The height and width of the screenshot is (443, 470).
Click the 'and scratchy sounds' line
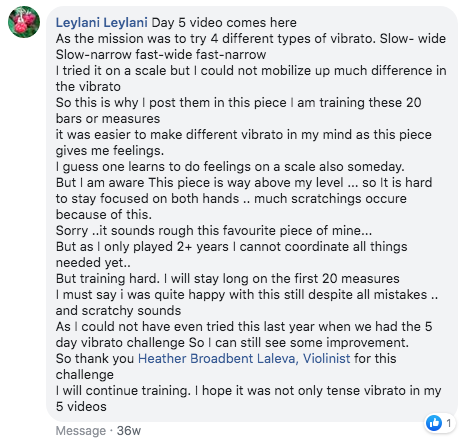[118, 311]
